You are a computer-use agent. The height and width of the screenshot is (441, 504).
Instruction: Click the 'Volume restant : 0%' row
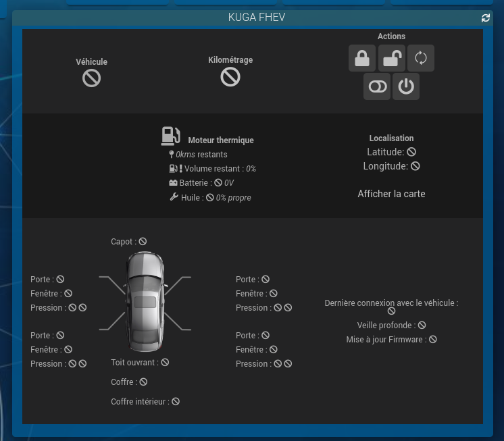click(212, 169)
